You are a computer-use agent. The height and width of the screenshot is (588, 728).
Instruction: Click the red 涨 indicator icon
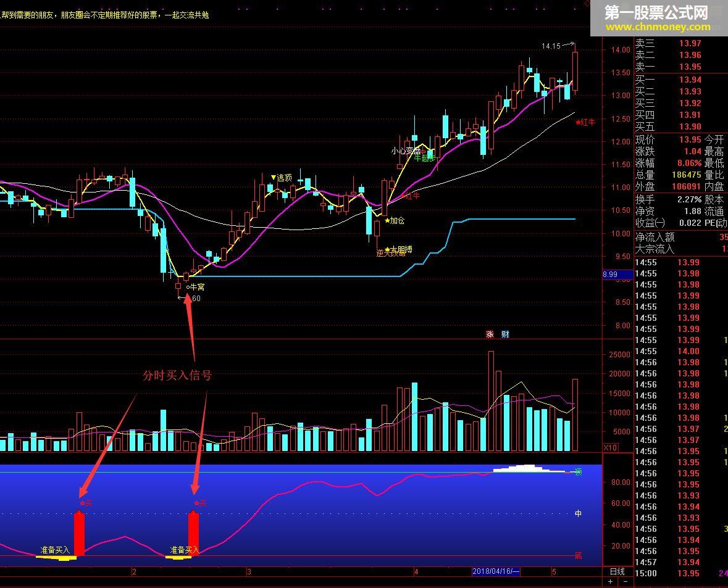point(490,334)
